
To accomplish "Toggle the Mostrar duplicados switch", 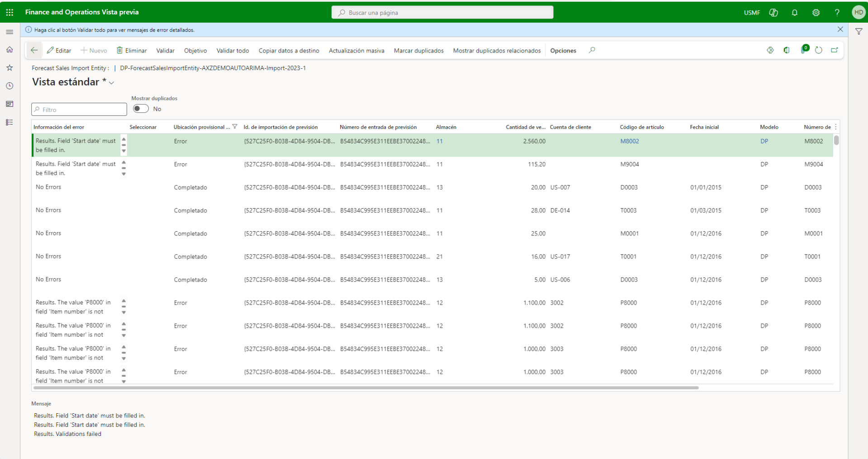I will pos(141,109).
